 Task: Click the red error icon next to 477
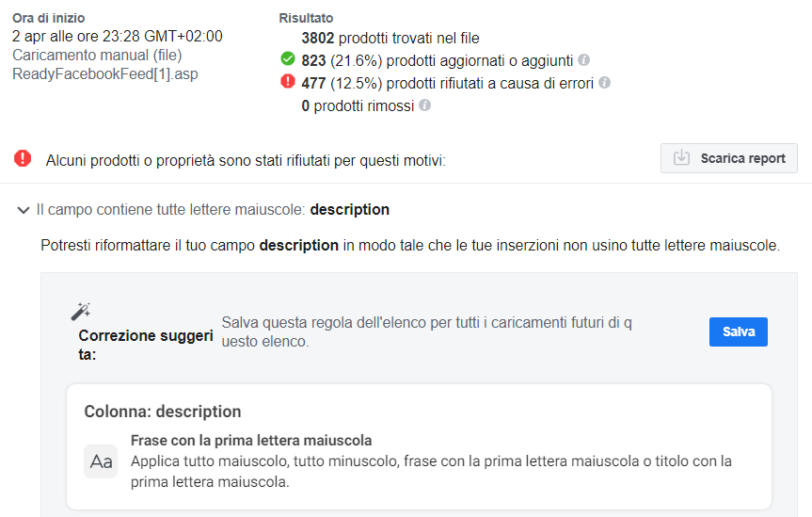coord(288,82)
